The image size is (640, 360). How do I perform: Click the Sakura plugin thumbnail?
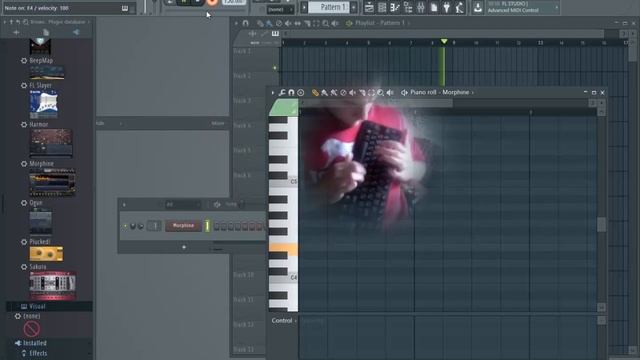pos(53,285)
